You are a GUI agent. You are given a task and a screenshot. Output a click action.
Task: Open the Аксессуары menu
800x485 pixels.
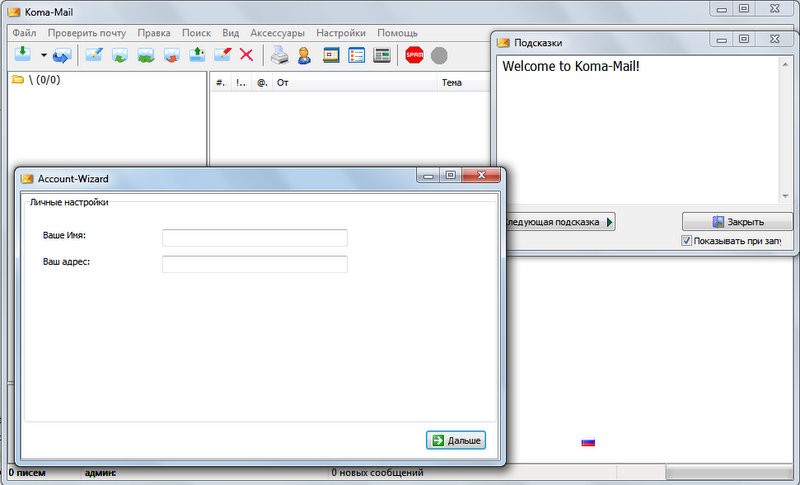pos(277,33)
